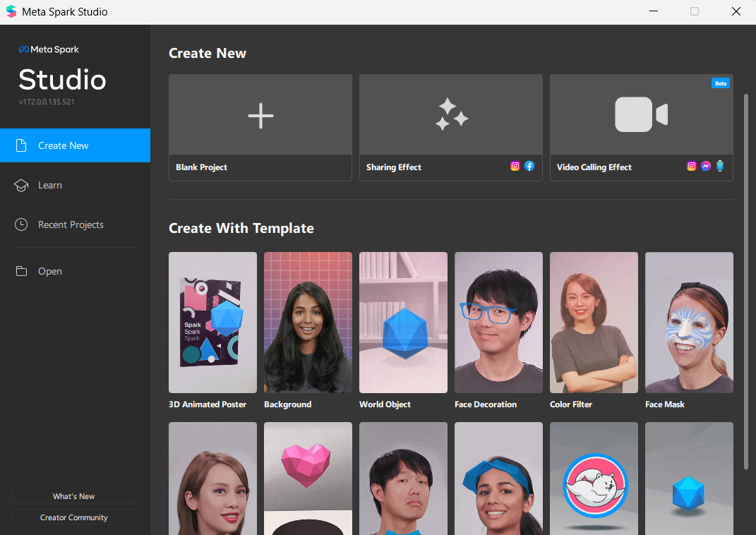The width and height of the screenshot is (756, 535).
Task: Select the Create New sidebar tab
Action: 75,145
